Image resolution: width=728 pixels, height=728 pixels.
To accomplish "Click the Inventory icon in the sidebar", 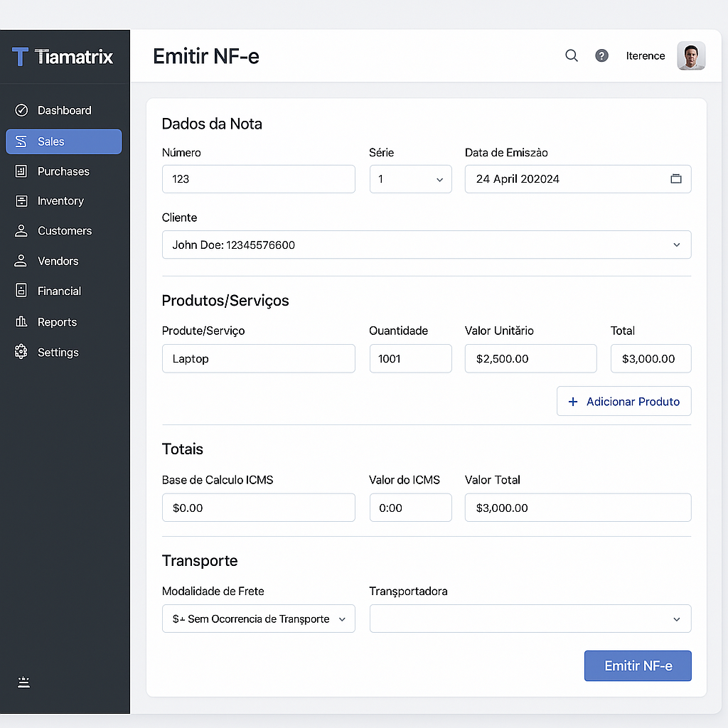I will point(21,201).
